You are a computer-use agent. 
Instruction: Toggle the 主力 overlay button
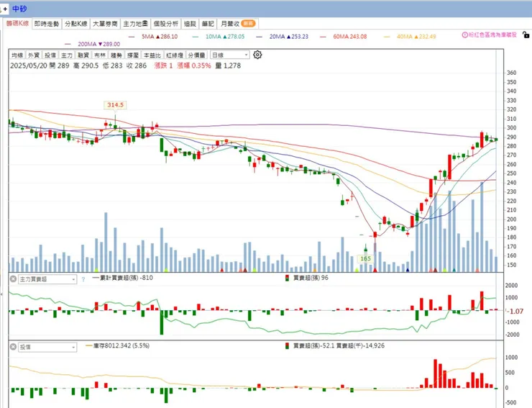[67, 55]
